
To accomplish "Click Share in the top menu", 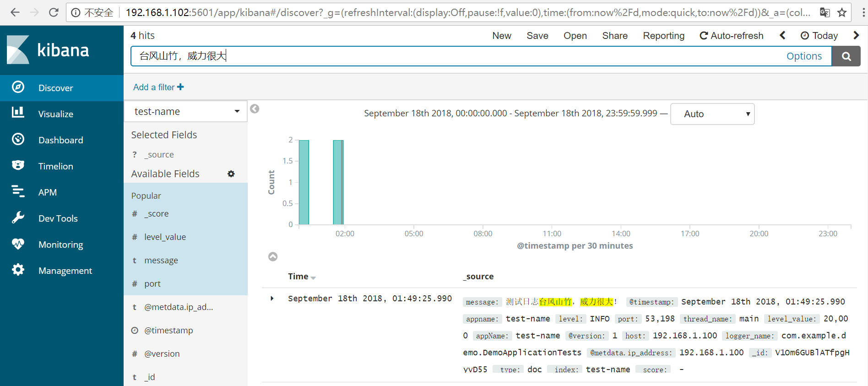I will [x=615, y=36].
